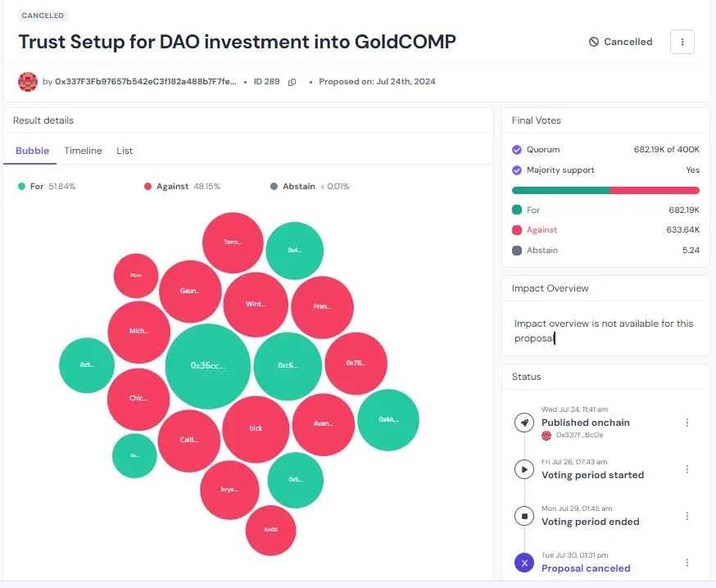Open the proposer address 0x337F3Fb... link
Screen dimensions: 716x588
tap(146, 82)
